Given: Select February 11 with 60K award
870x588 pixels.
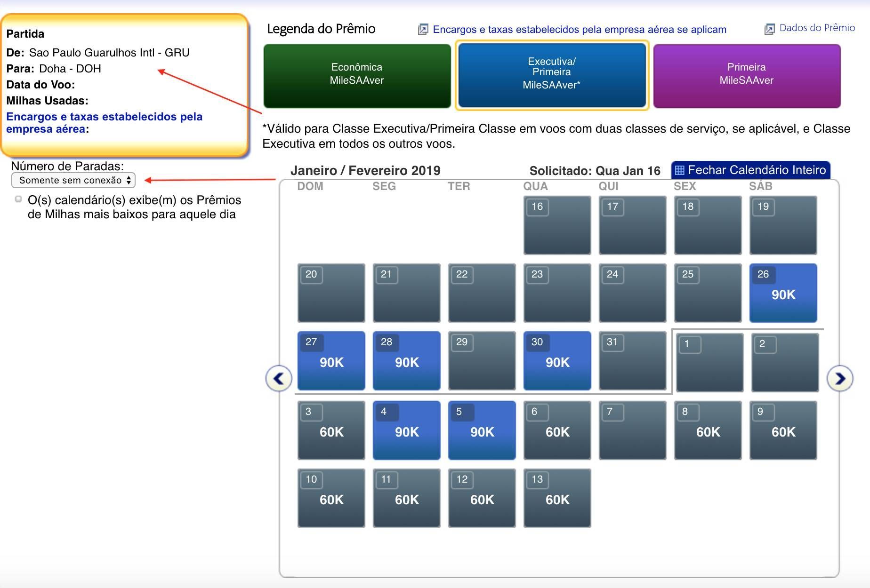Looking at the screenshot, I should point(406,498).
